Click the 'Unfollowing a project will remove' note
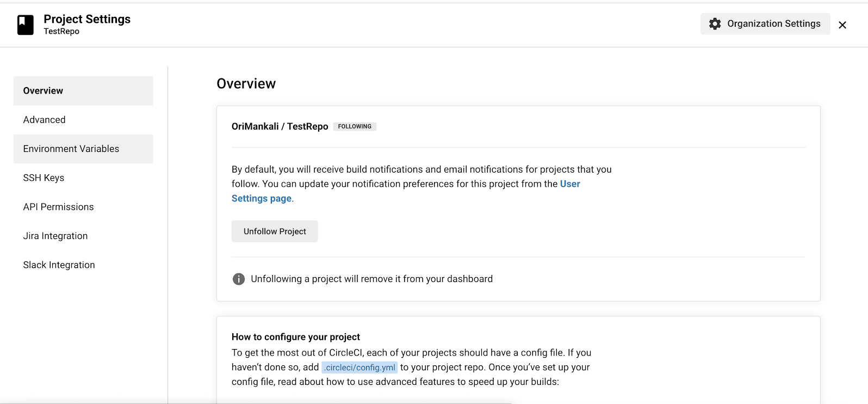Image resolution: width=868 pixels, height=404 pixels. point(372,279)
